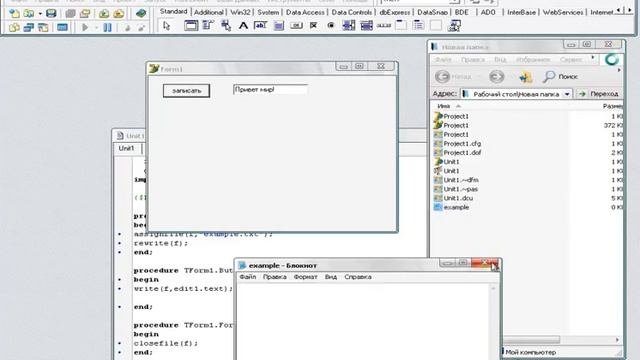Click the Explorer Up folder icon
Screen dimensions: 640x360
[x=525, y=76]
